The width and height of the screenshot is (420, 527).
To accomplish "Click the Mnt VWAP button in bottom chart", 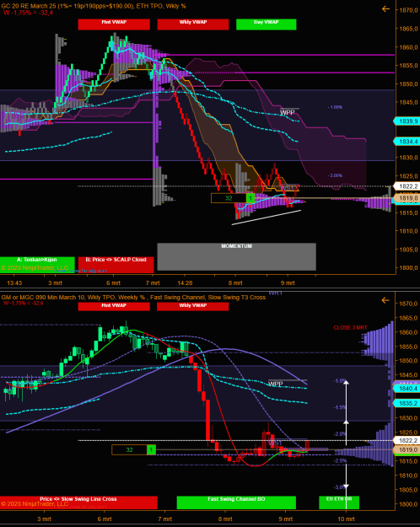I will pyautogui.click(x=114, y=307).
